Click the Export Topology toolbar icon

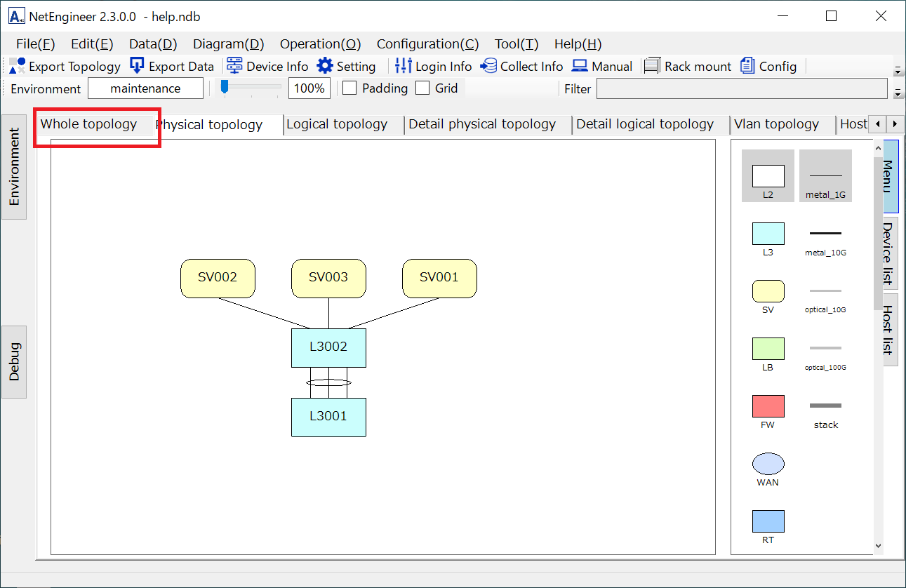pyautogui.click(x=18, y=66)
